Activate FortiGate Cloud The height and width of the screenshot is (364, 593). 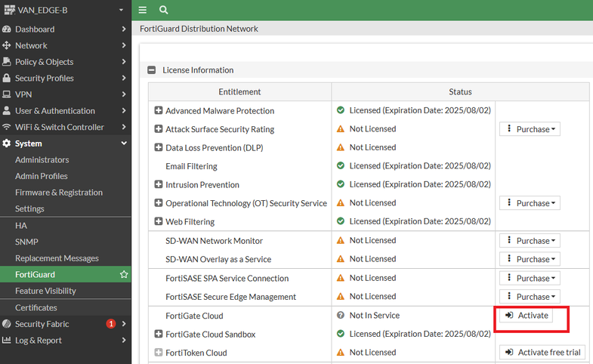[x=527, y=316]
